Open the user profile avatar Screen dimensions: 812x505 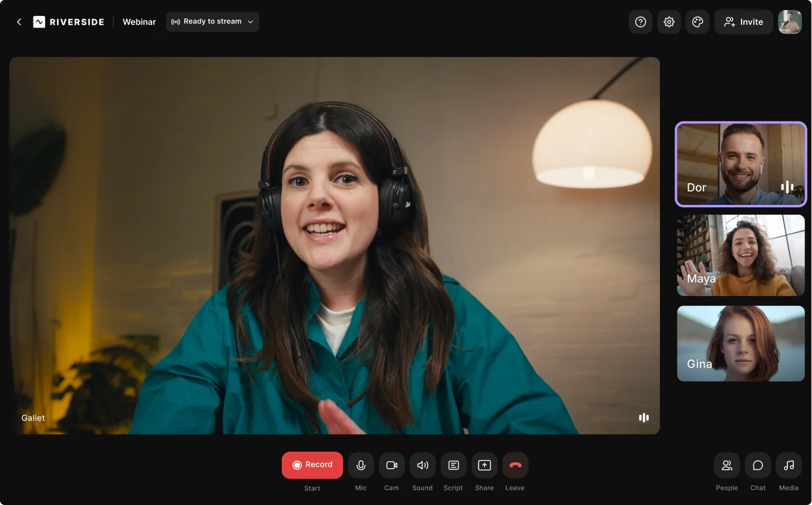pyautogui.click(x=790, y=22)
